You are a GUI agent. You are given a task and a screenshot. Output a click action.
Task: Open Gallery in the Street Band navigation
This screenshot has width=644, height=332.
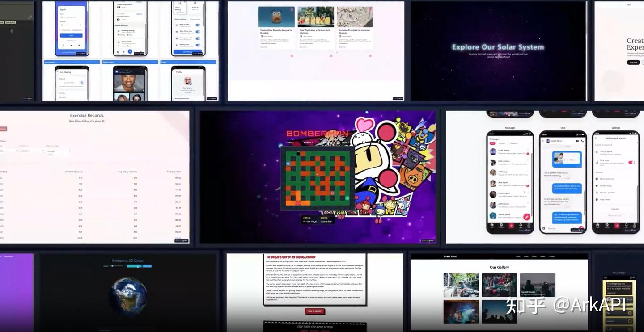click(x=542, y=256)
